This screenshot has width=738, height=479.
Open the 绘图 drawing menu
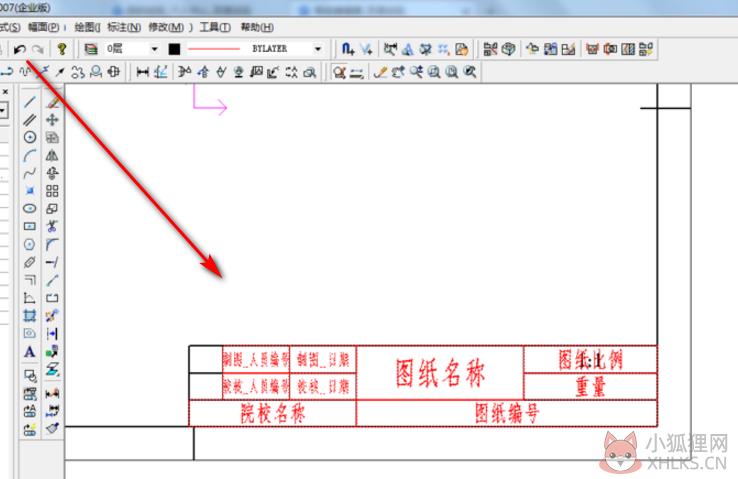pyautogui.click(x=88, y=27)
